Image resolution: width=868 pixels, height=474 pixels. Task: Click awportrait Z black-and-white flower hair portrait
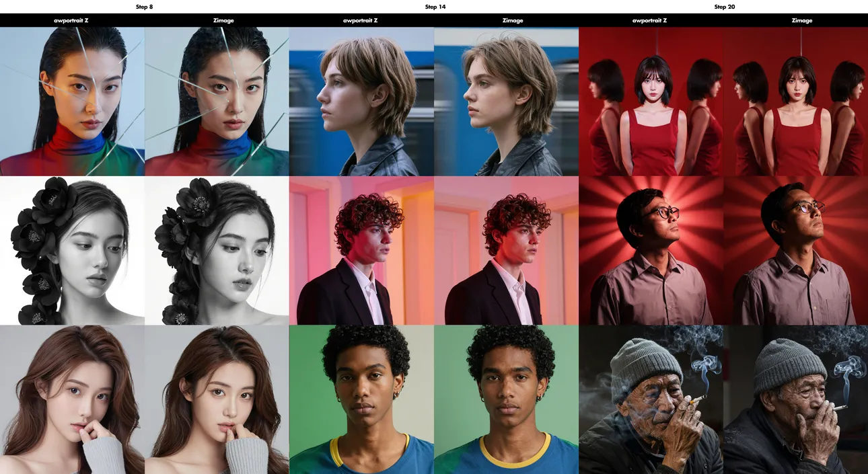(72, 251)
